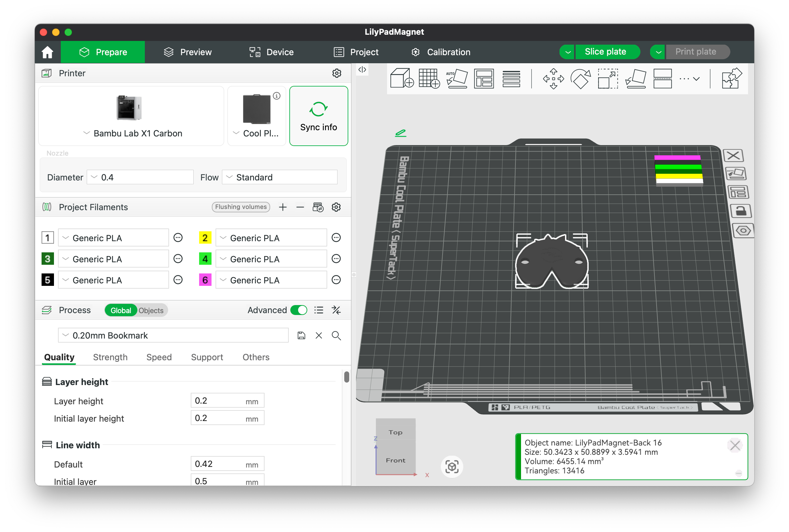Open the Strength settings tab

coord(110,357)
